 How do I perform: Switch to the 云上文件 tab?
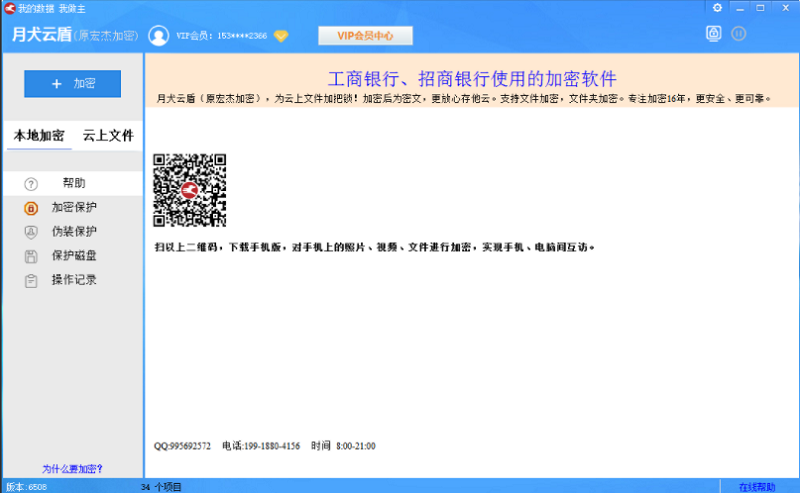point(107,136)
